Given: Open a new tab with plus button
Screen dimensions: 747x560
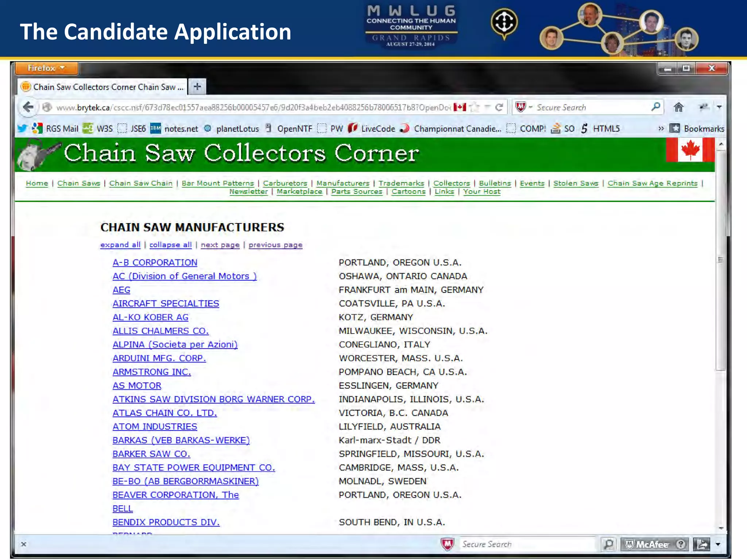Looking at the screenshot, I should pyautogui.click(x=197, y=87).
